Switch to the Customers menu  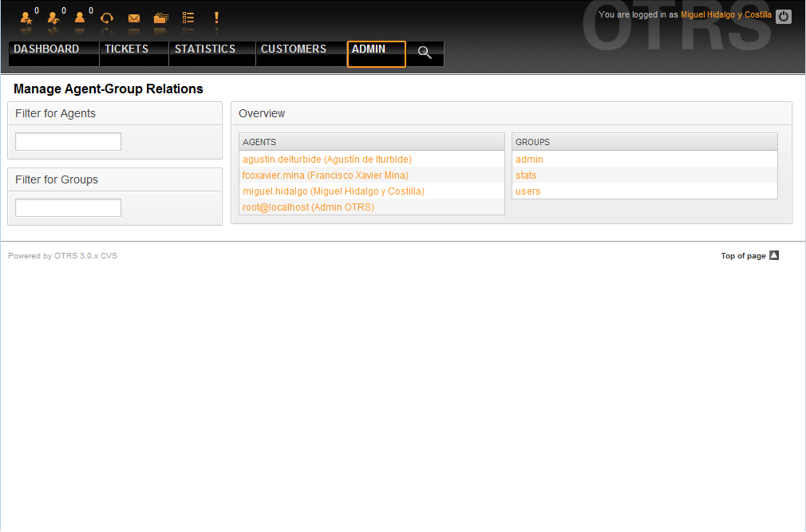pyautogui.click(x=294, y=49)
